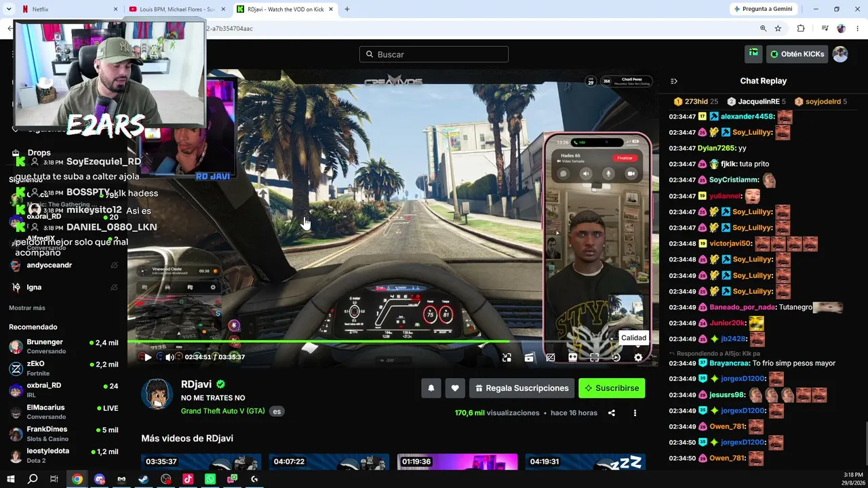The image size is (868, 488).
Task: Seek on the green video progress bar
Action: click(x=393, y=342)
